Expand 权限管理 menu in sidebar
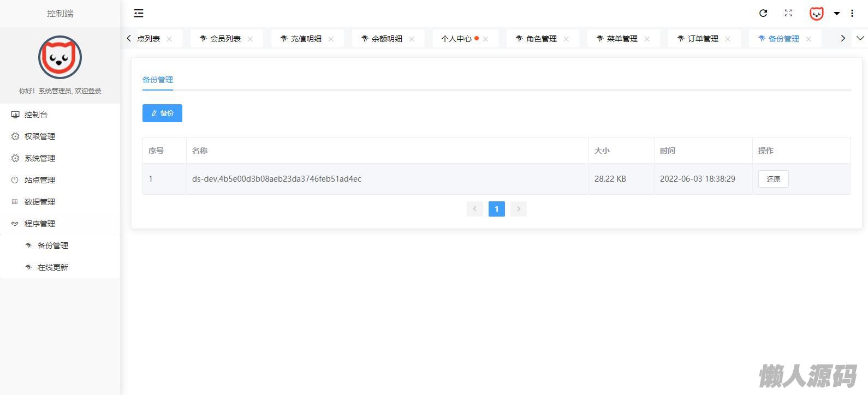 39,136
